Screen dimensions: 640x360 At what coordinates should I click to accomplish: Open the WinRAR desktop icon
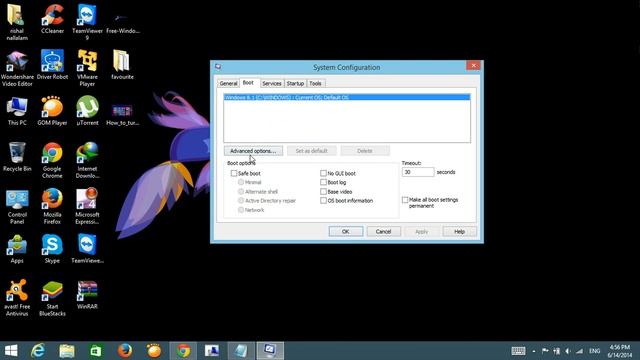87,295
